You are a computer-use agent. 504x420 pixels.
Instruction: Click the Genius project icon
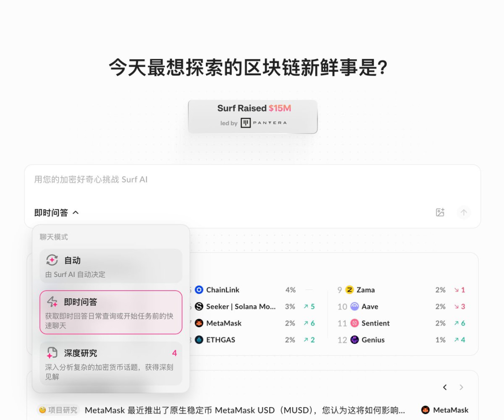[x=355, y=340]
